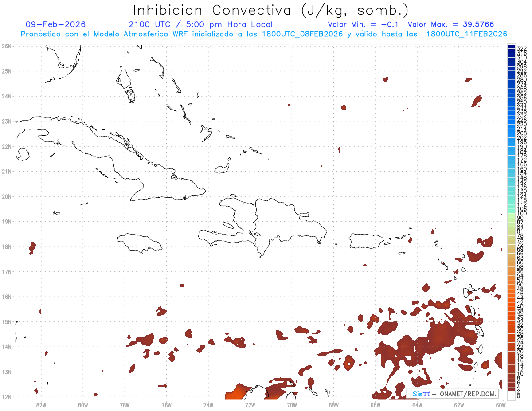Click the "322" color bar label
This screenshot has width=532, height=411.
[x=522, y=48]
